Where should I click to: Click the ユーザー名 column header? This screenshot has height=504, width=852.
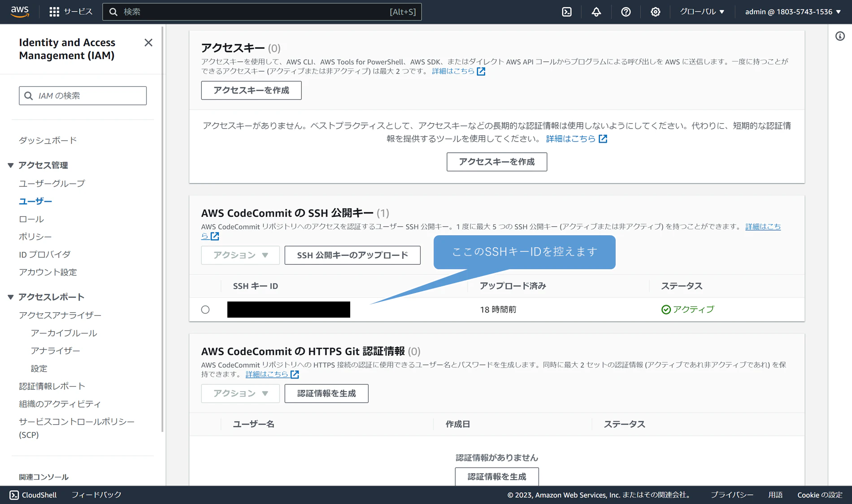click(253, 424)
